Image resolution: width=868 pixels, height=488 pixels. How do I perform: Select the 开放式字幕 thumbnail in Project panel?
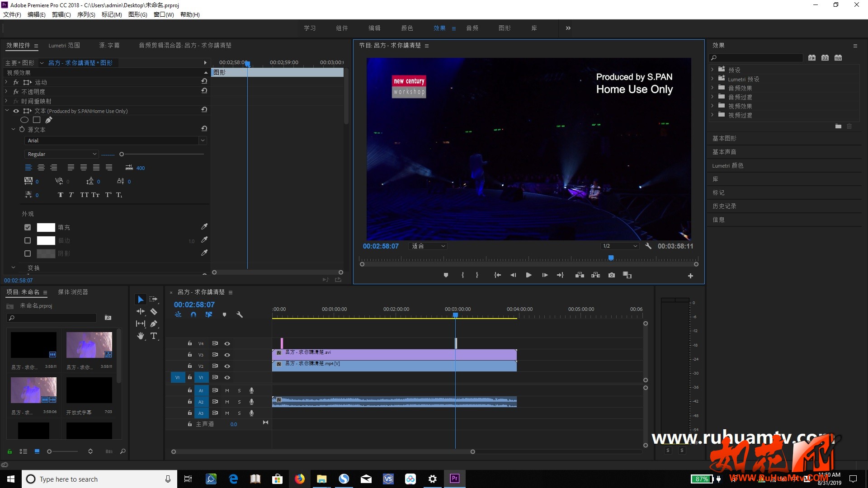(89, 390)
